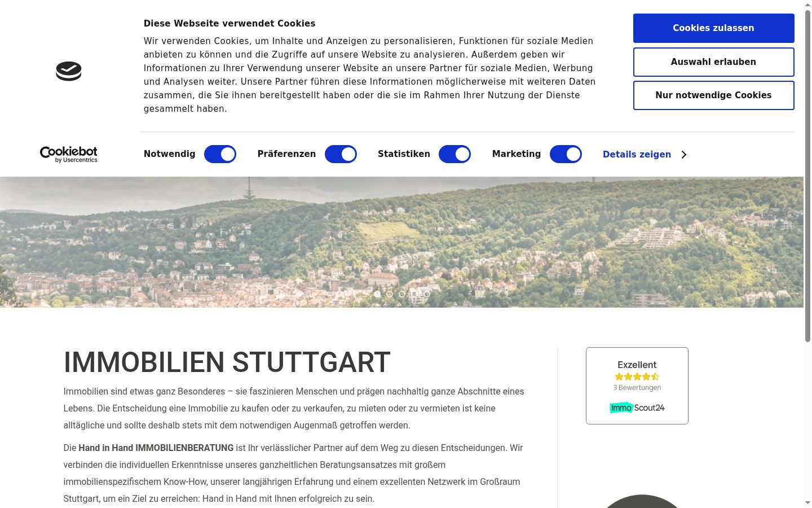Viewport: 812px width, 508px height.
Task: Click the 3 Bewertungen text link
Action: [x=637, y=388]
